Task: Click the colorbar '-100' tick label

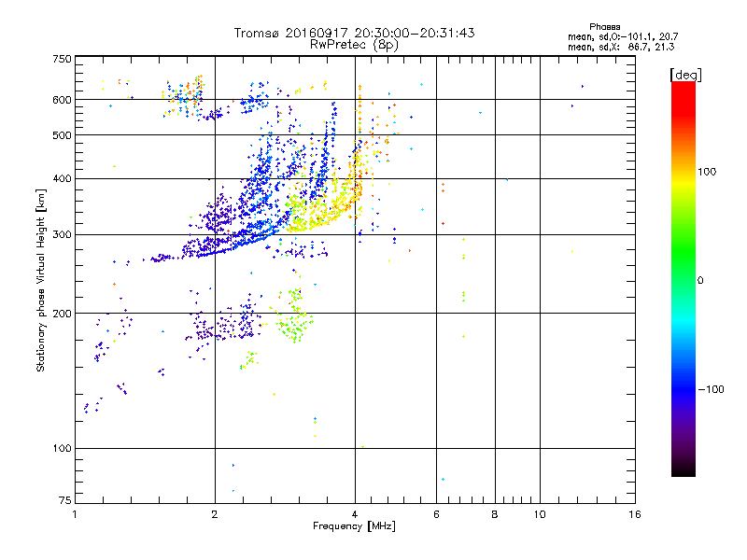Action: [x=712, y=389]
